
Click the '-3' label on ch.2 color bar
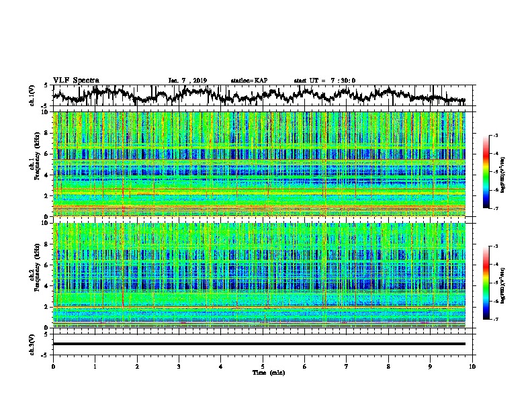point(496,246)
